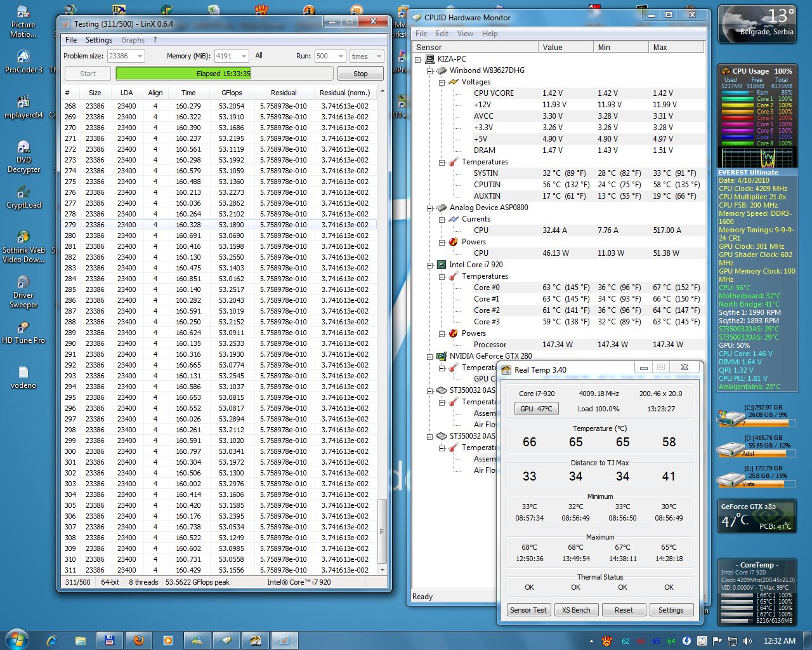812x650 pixels.
Task: Click the Residual column header in LinX
Action: 284,93
